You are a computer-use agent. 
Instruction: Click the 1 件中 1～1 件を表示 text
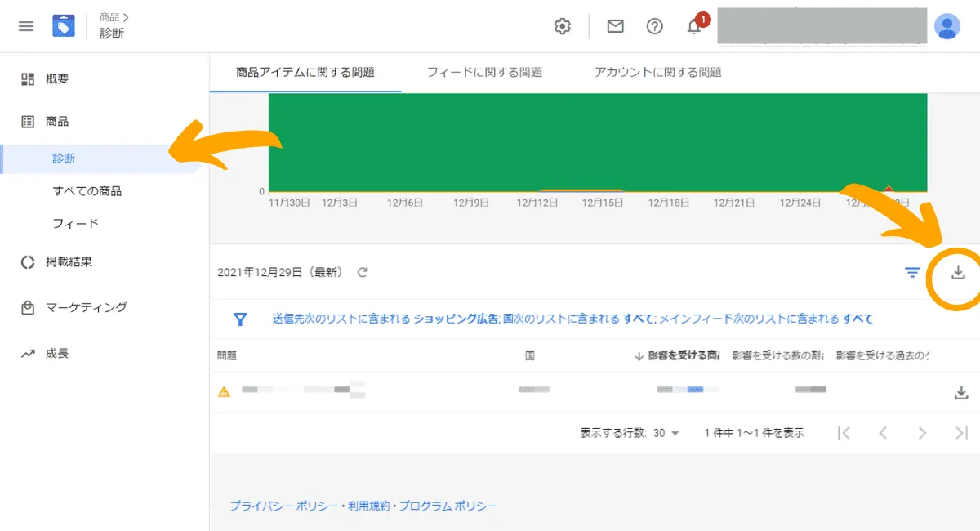754,433
